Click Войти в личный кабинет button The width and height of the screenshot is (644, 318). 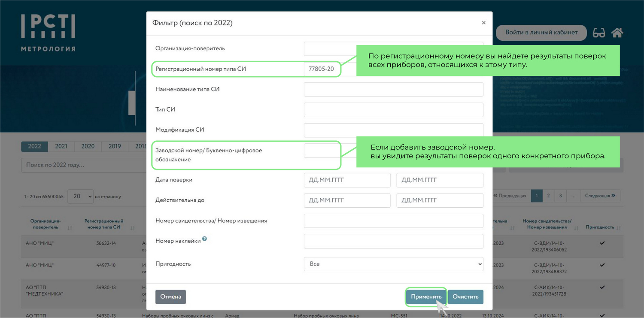[541, 33]
